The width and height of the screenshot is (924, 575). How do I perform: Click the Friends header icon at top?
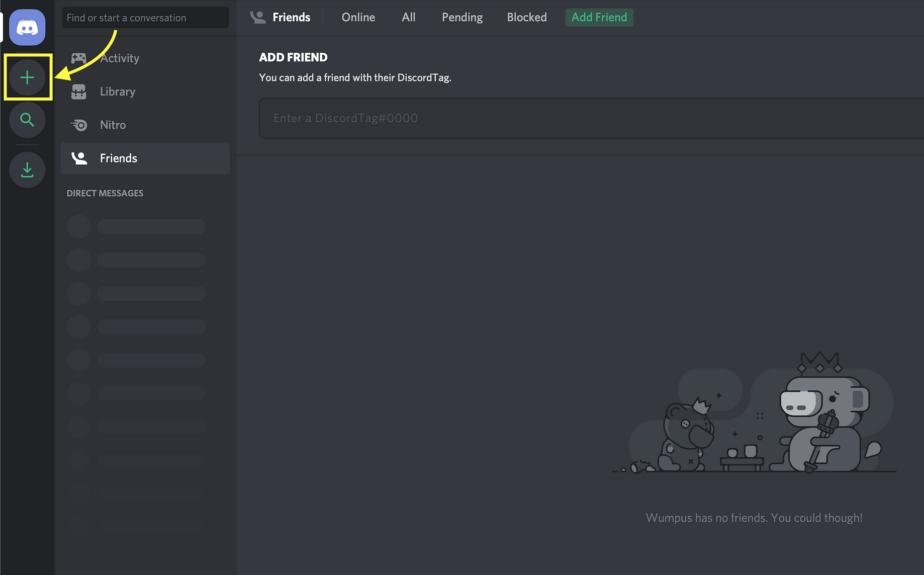tap(258, 17)
